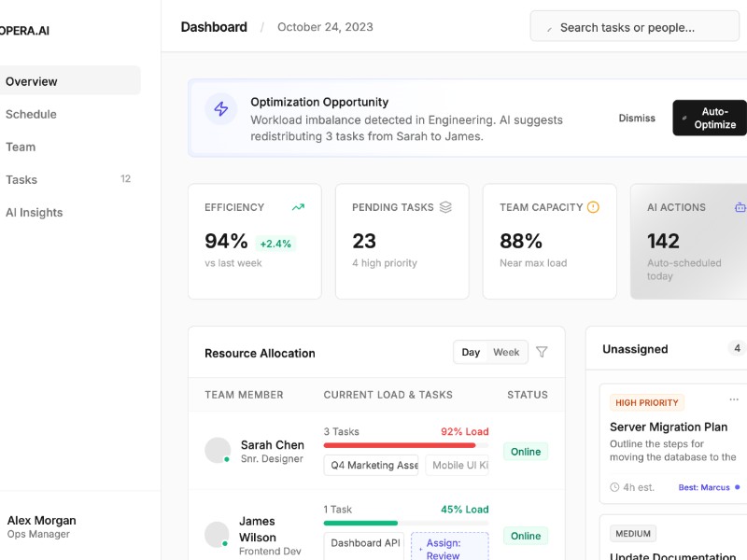Click the robot icon on AI Actions card
The height and width of the screenshot is (560, 747).
tap(742, 206)
